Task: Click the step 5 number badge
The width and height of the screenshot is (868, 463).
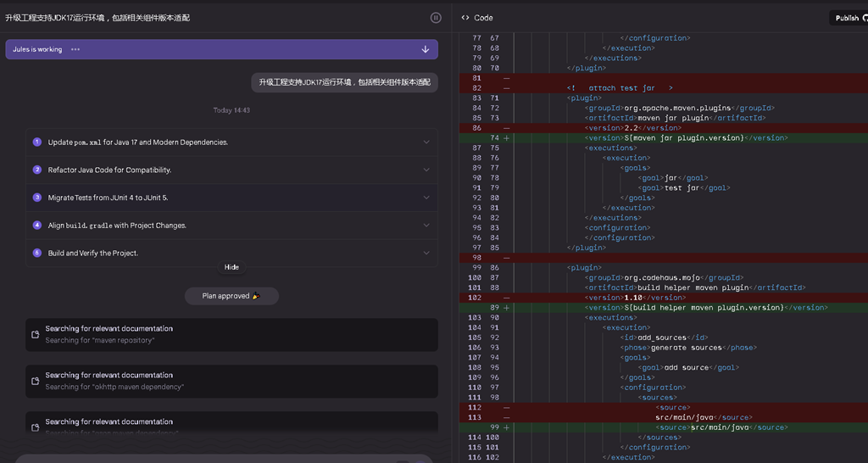Action: pos(37,254)
